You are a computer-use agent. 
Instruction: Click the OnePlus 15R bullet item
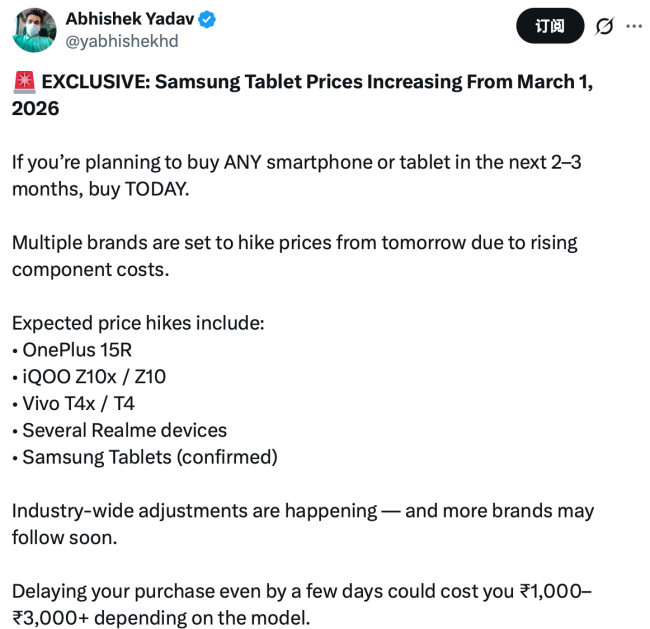[77, 350]
